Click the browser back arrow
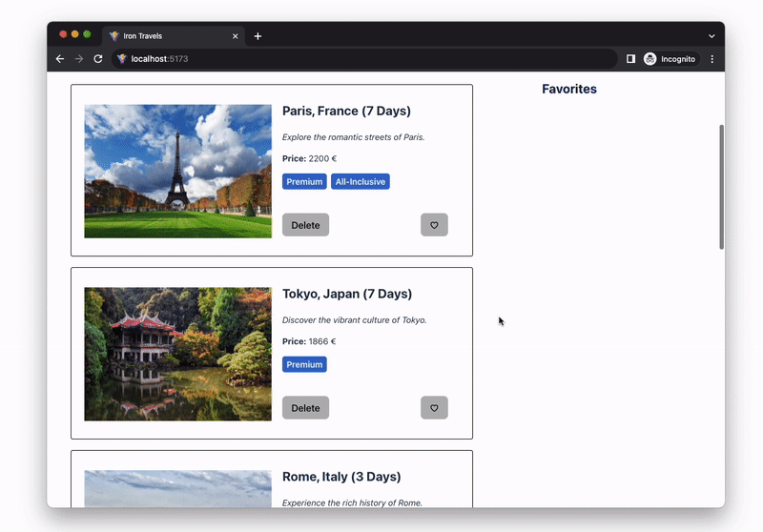 60,59
